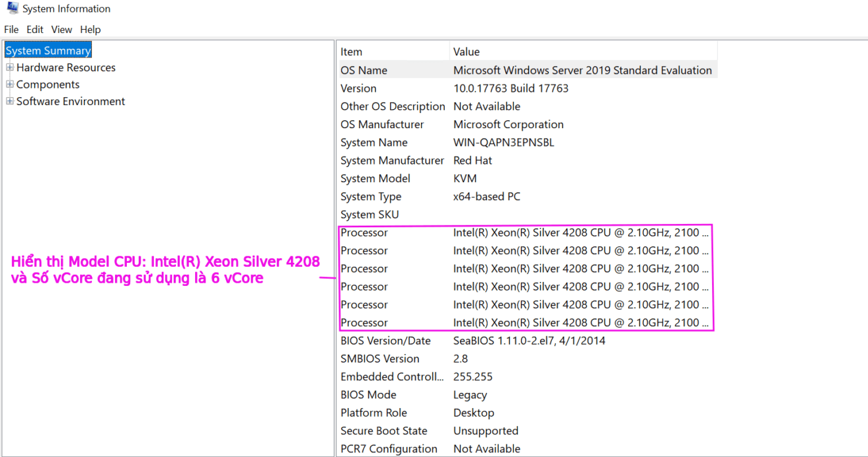Select the System Type row label
Viewport: 868px width, 457px height.
click(371, 197)
